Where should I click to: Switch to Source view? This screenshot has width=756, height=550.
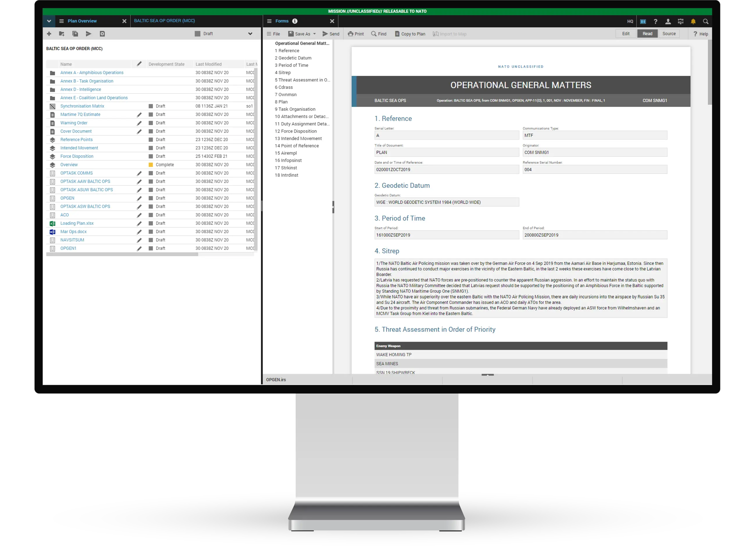pyautogui.click(x=669, y=33)
